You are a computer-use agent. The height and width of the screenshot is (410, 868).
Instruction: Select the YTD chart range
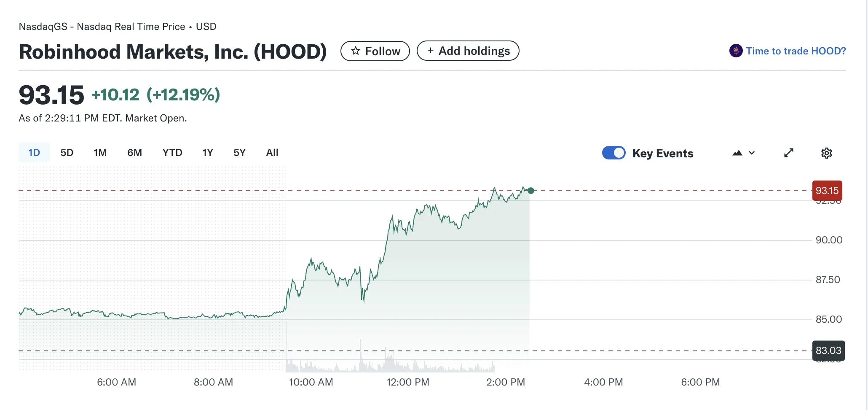point(172,152)
